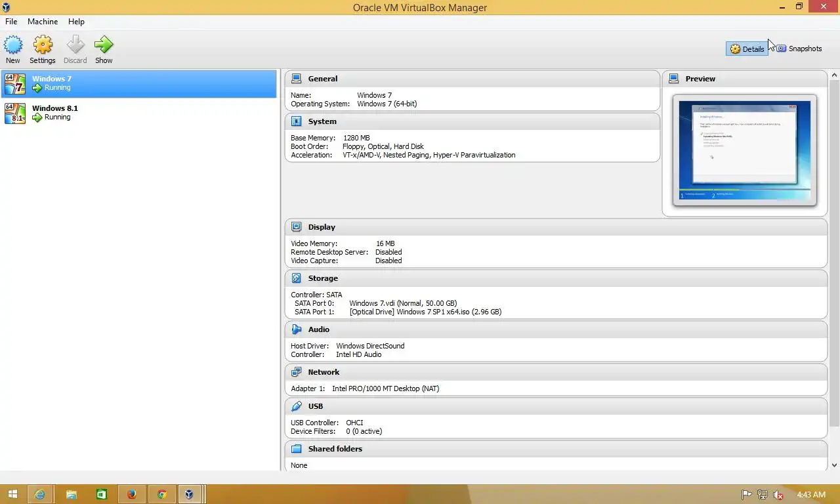Click the Windows 7 VM OS icon

tap(15, 83)
